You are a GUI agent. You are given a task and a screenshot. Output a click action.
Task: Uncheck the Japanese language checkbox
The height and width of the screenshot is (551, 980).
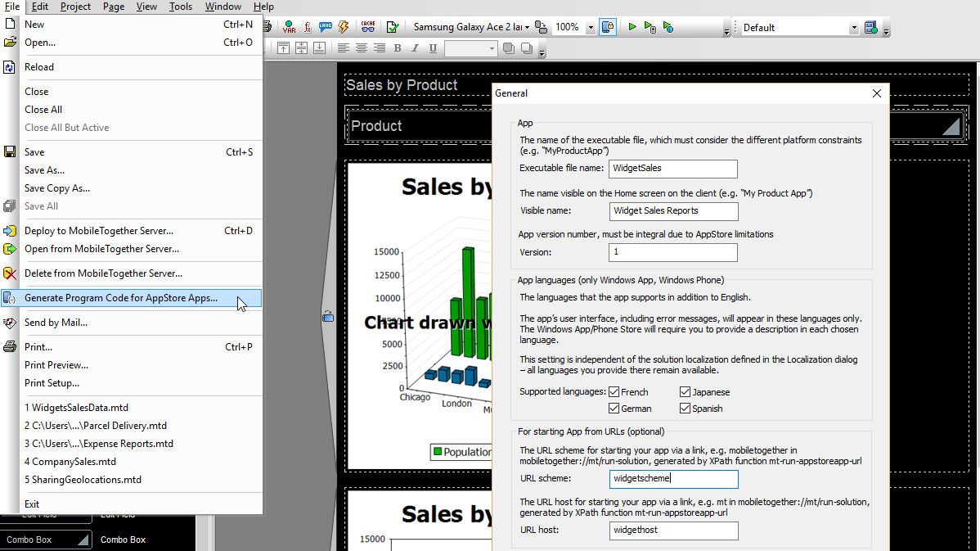pos(685,392)
